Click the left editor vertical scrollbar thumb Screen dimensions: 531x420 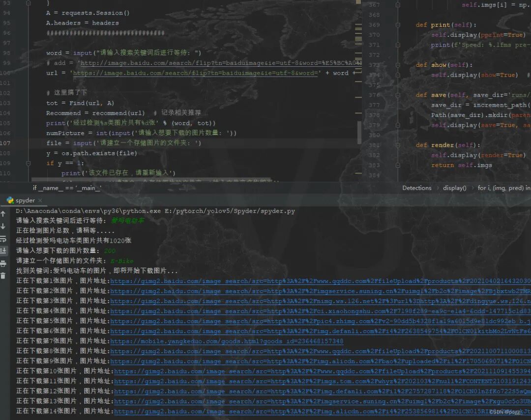(x=358, y=132)
